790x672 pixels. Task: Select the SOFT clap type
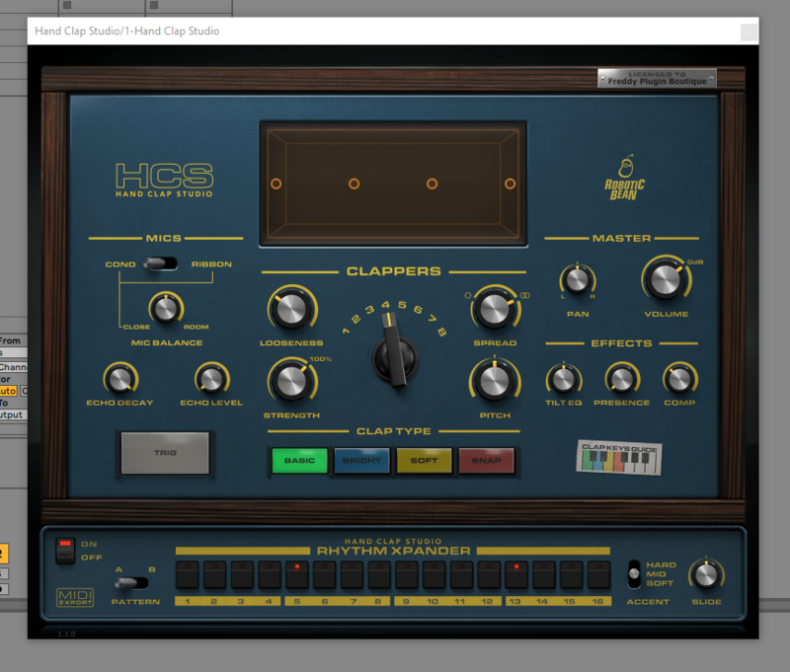click(x=425, y=461)
